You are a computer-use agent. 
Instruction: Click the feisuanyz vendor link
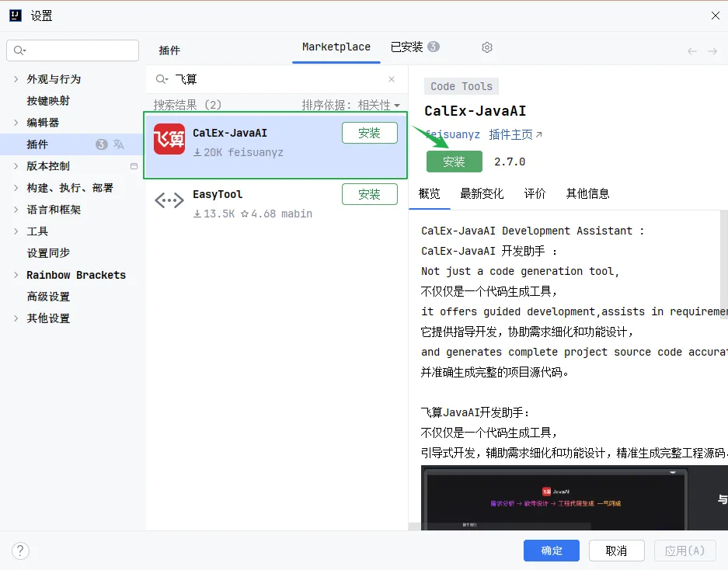(x=452, y=134)
